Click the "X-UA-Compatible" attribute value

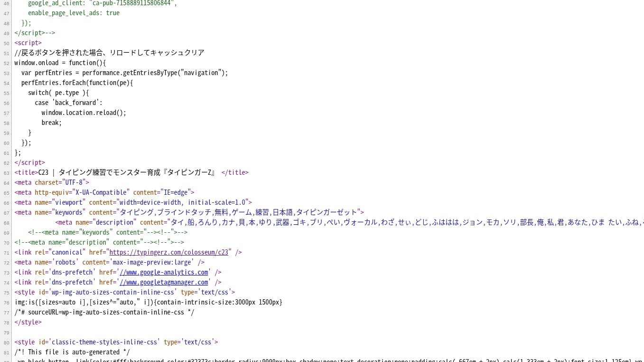[101, 192]
